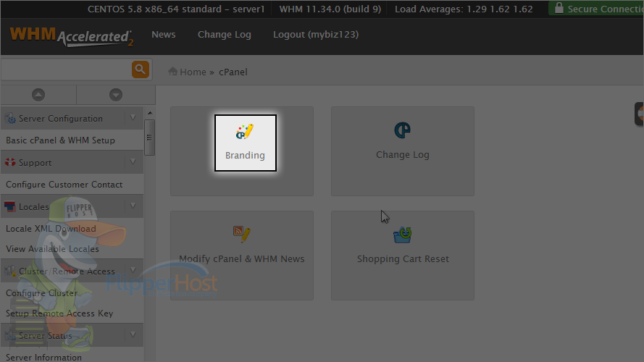644x362 pixels.
Task: Click the Home breadcrumb house icon
Action: tap(173, 72)
